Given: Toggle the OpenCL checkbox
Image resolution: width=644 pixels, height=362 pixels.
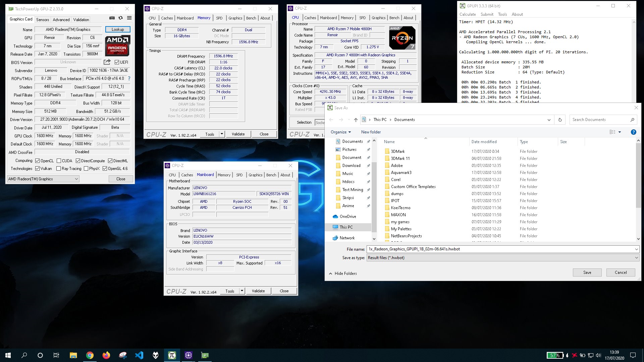Looking at the screenshot, I should tap(38, 161).
